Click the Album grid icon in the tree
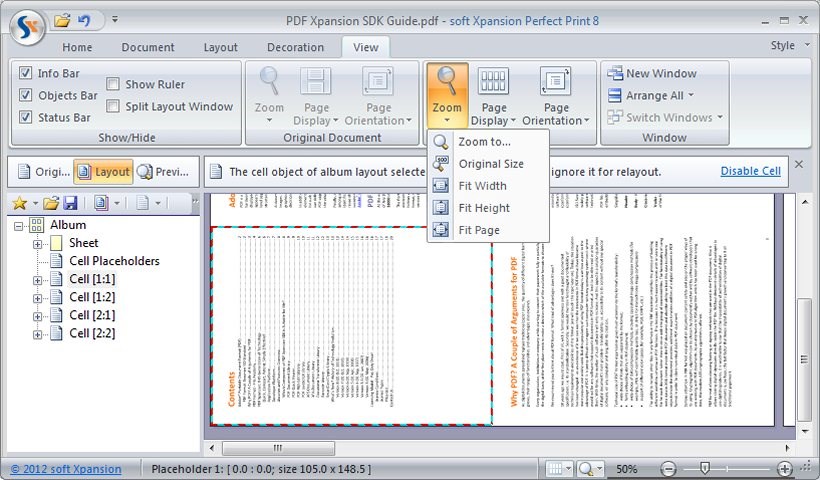Viewport: 820px width, 480px height. coord(37,225)
